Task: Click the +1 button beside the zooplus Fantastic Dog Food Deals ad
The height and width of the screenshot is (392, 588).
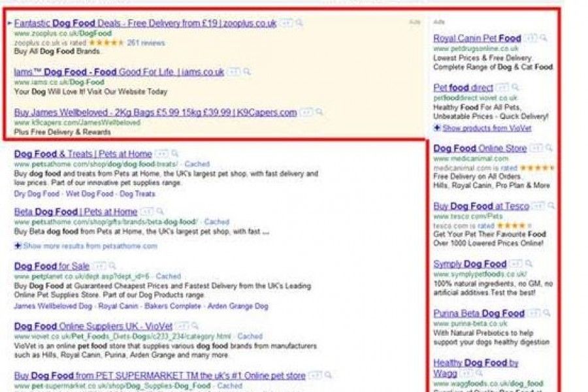Action: (x=287, y=24)
